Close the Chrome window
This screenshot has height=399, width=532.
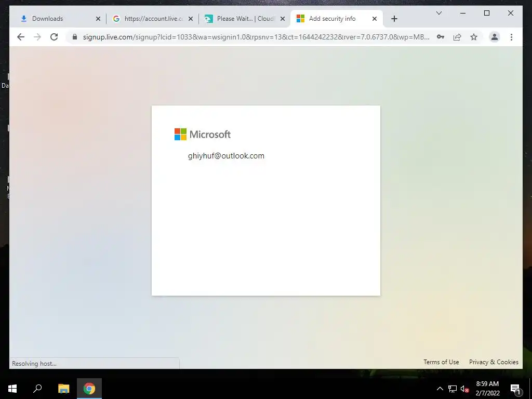(510, 13)
